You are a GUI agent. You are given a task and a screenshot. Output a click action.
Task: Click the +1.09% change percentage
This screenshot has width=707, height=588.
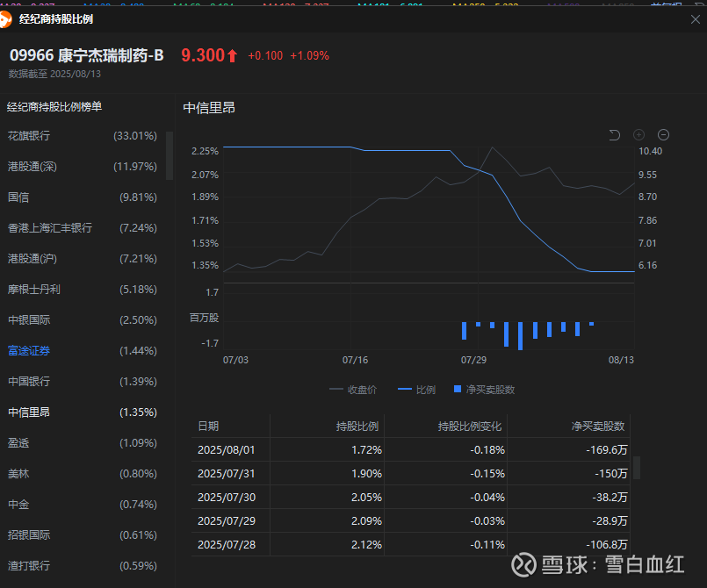click(309, 56)
